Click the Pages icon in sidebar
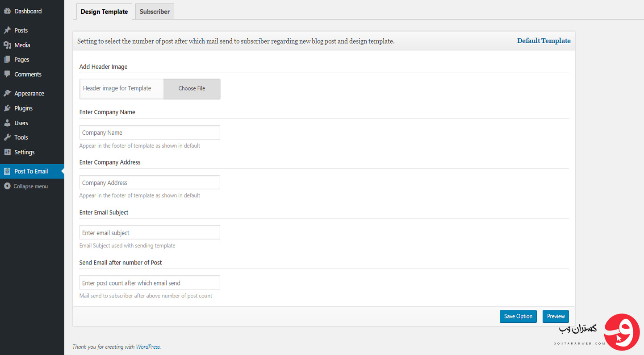Viewport: 644px width, 355px height. [7, 60]
